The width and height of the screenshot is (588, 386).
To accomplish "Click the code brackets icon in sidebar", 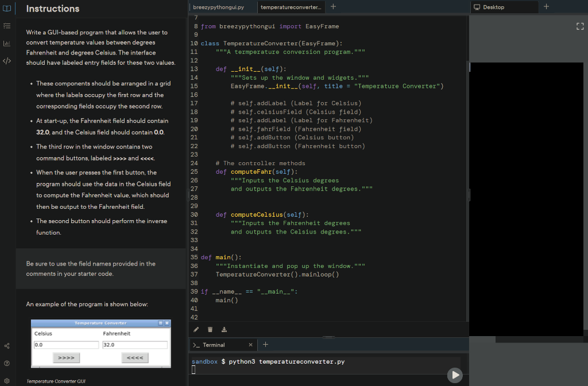I will pyautogui.click(x=7, y=61).
